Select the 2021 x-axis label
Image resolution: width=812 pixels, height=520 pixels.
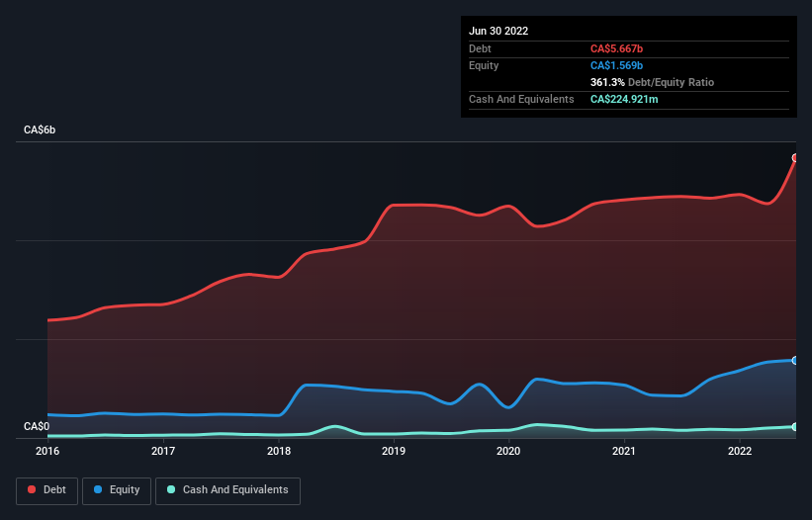[x=624, y=451]
